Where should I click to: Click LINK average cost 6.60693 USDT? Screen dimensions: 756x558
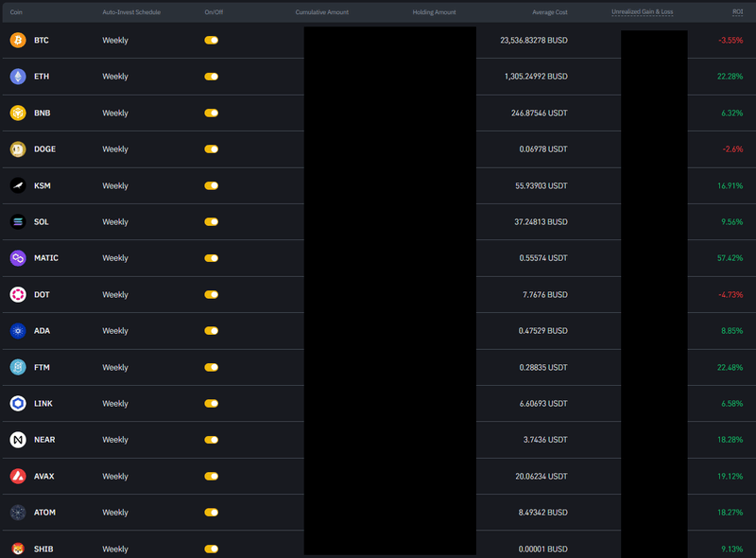543,404
